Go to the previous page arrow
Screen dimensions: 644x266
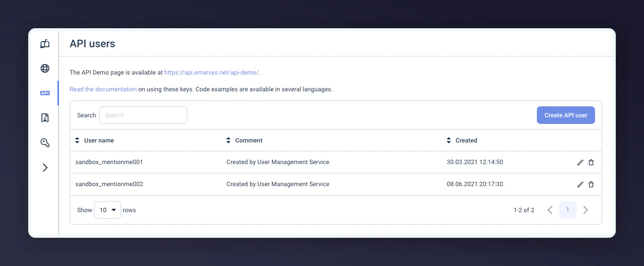click(550, 210)
